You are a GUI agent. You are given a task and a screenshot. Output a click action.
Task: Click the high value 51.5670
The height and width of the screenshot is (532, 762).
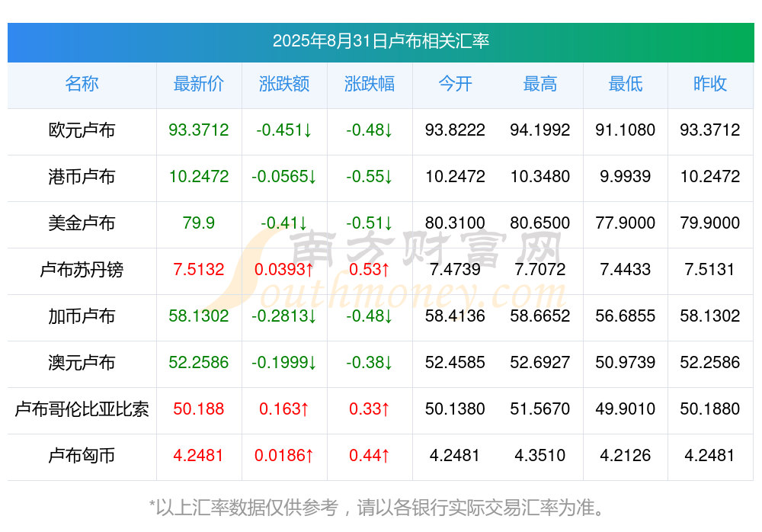coord(540,409)
